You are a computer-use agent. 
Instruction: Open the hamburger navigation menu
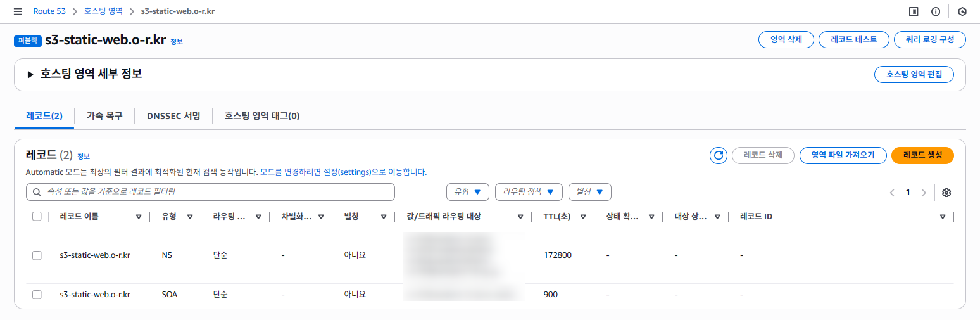coord(18,11)
